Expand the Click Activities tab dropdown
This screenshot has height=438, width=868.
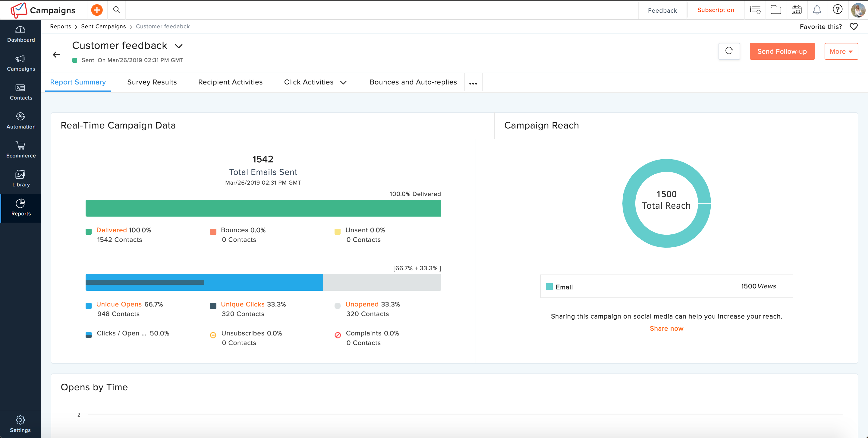343,83
